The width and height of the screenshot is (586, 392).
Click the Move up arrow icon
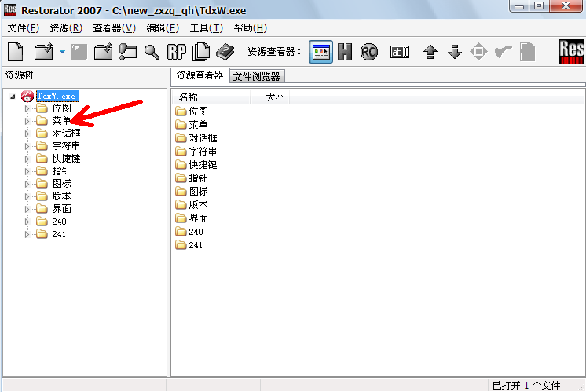coord(430,52)
